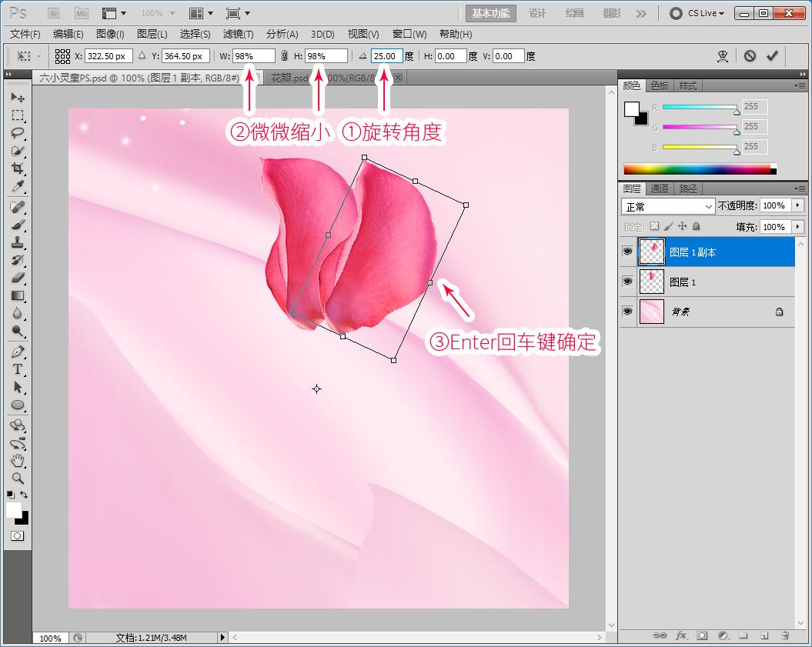Switch to the 路径 tab
This screenshot has width=812, height=647.
pyautogui.click(x=688, y=189)
